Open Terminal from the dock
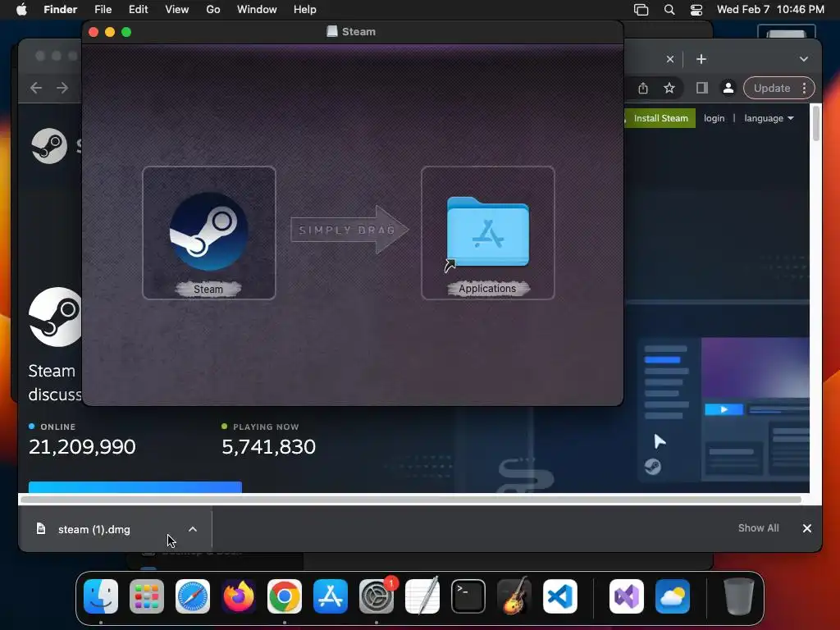 pos(468,596)
